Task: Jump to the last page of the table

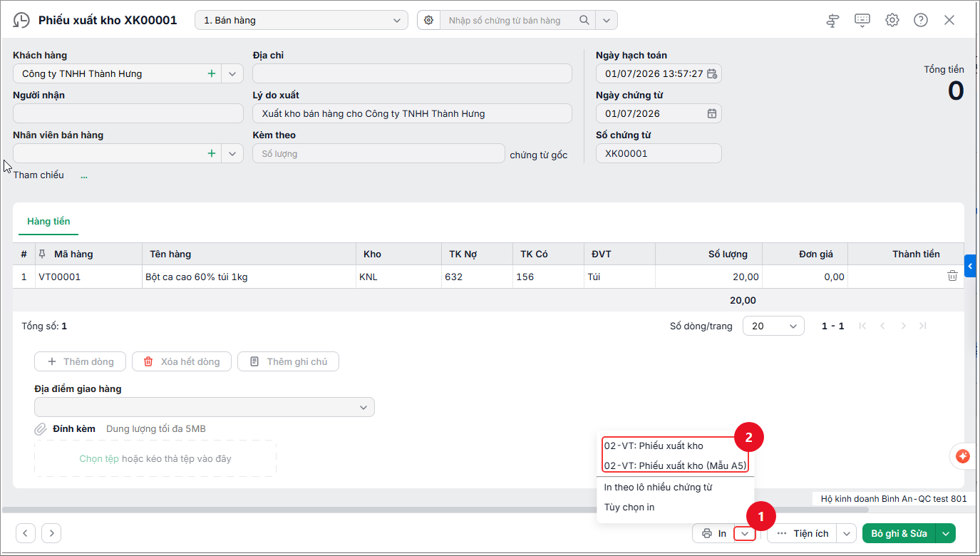Action: [x=923, y=326]
